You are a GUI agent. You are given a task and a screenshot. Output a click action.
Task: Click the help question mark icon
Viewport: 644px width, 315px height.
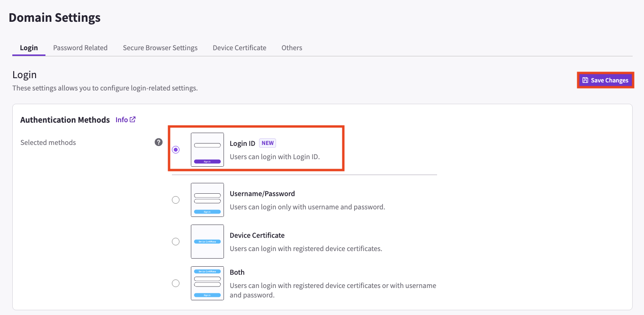(x=159, y=142)
